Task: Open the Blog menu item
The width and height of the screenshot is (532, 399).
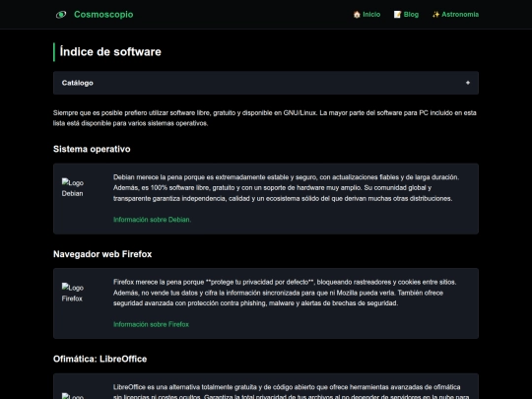Action: point(406,15)
